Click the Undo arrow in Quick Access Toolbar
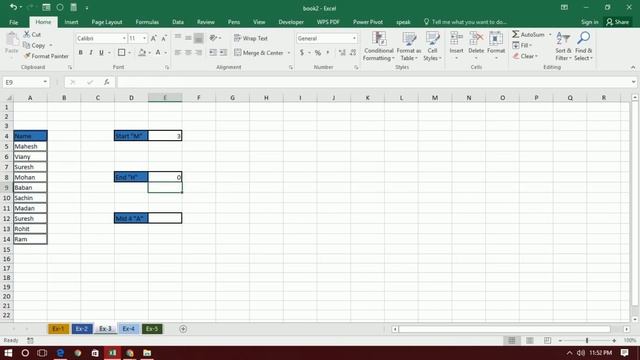The width and height of the screenshot is (640, 360). point(13,7)
